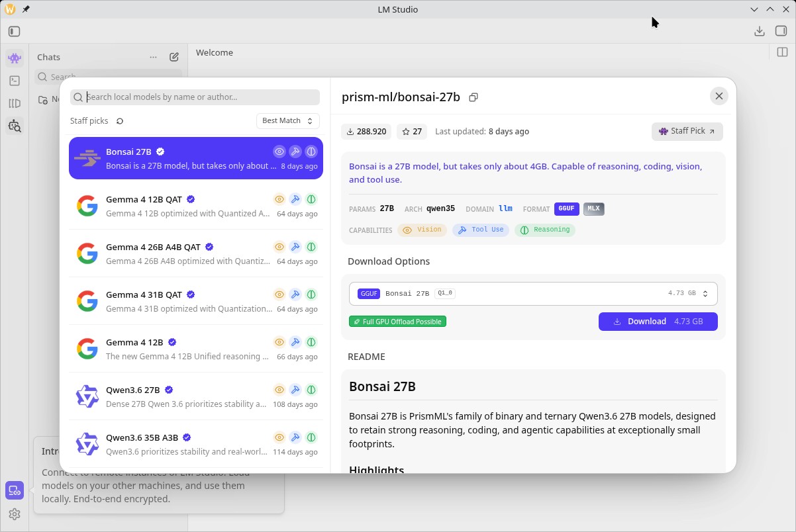The image size is (796, 532).
Task: Open the GGUF Bonsai 27B Q1_0 download option selector
Action: 533,293
